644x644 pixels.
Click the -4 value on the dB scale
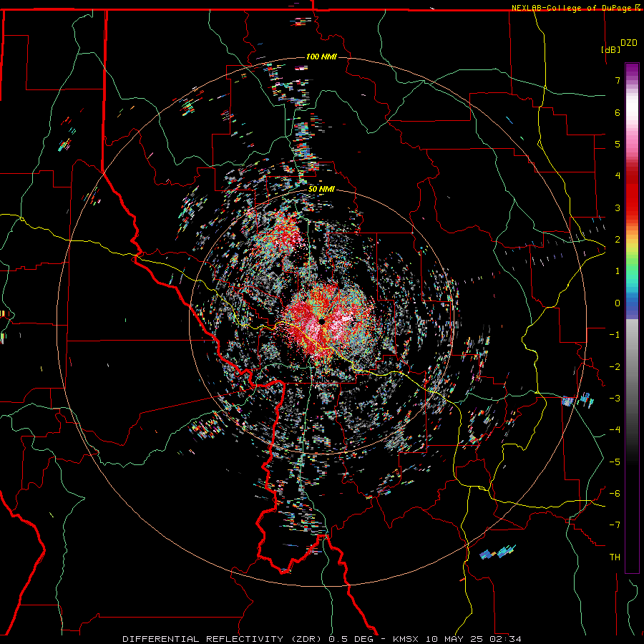(x=615, y=430)
